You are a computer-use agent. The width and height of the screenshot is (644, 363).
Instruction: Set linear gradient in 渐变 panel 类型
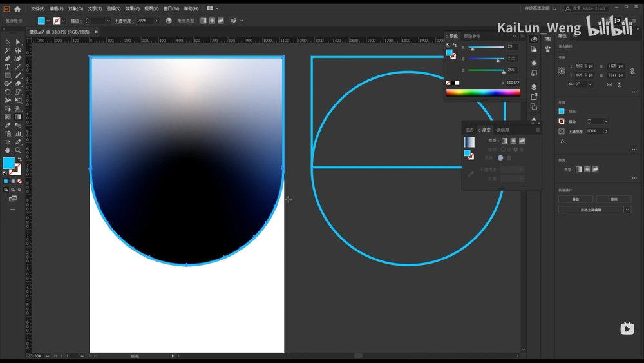pyautogui.click(x=504, y=141)
